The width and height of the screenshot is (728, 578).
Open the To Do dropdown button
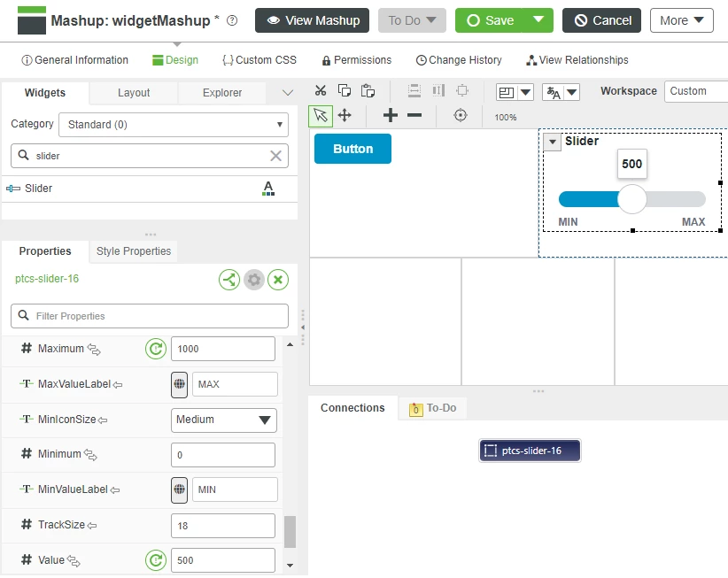click(412, 20)
